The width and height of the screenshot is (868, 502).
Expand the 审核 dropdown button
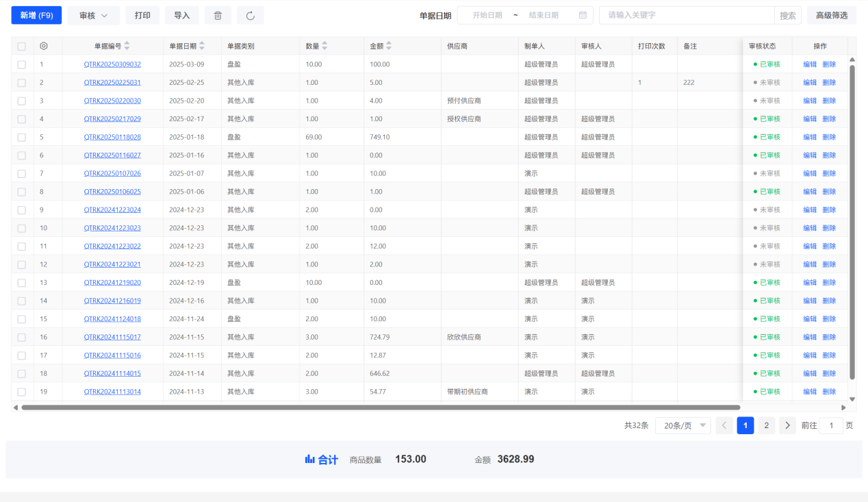pos(93,15)
